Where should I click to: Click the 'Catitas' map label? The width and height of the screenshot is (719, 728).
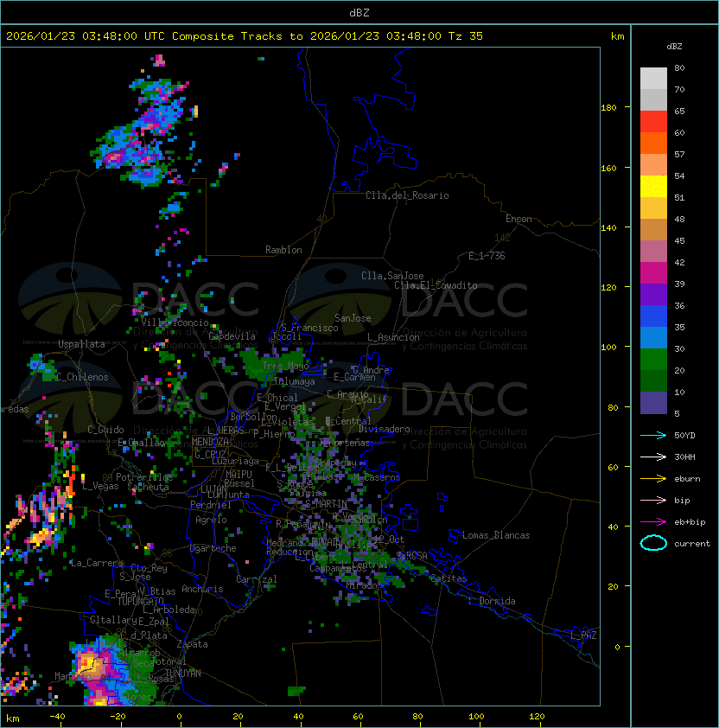449,579
